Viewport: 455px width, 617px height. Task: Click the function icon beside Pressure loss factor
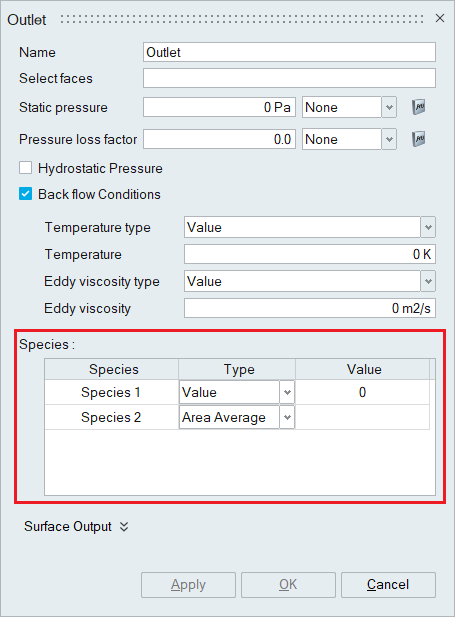pos(418,139)
